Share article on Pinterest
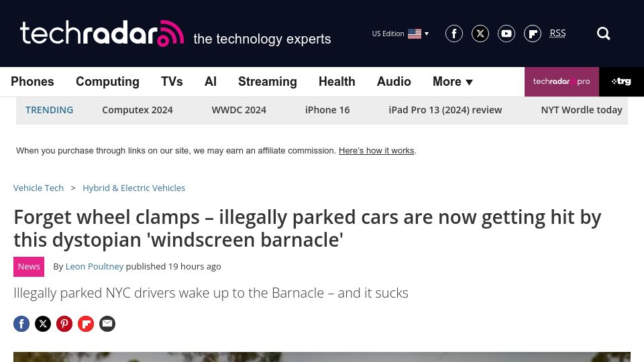This screenshot has width=644, height=362. (x=64, y=324)
